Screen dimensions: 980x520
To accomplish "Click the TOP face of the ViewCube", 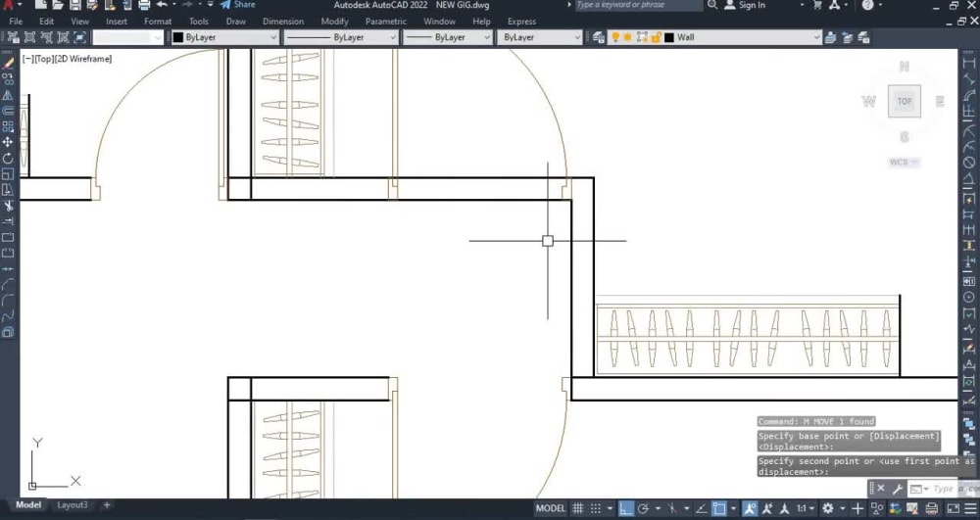I will 905,101.
